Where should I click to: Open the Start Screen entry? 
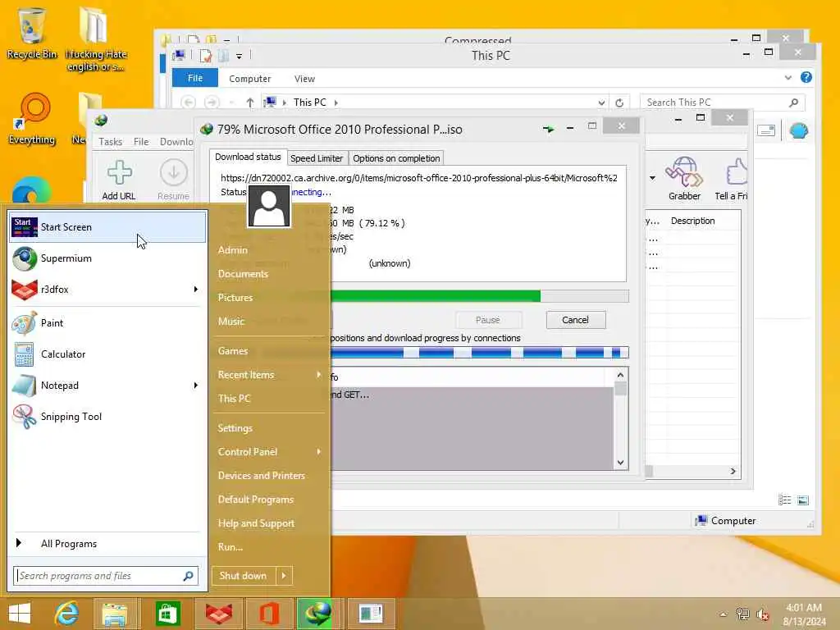107,227
